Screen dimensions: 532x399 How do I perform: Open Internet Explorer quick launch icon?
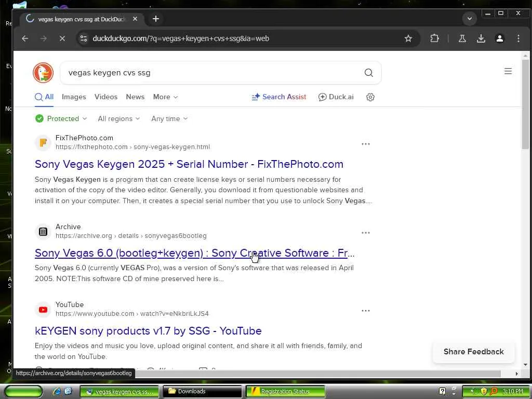(57, 391)
